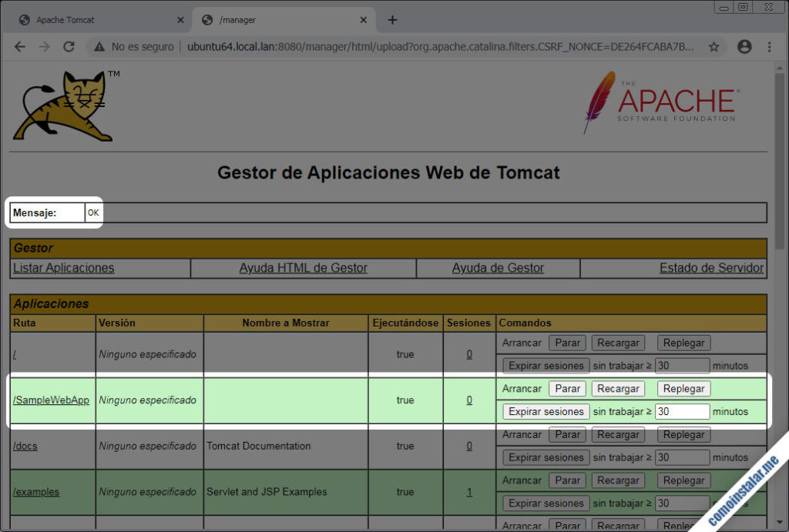Click Expirar sesiones for /examples
789x532 pixels.
coord(546,504)
